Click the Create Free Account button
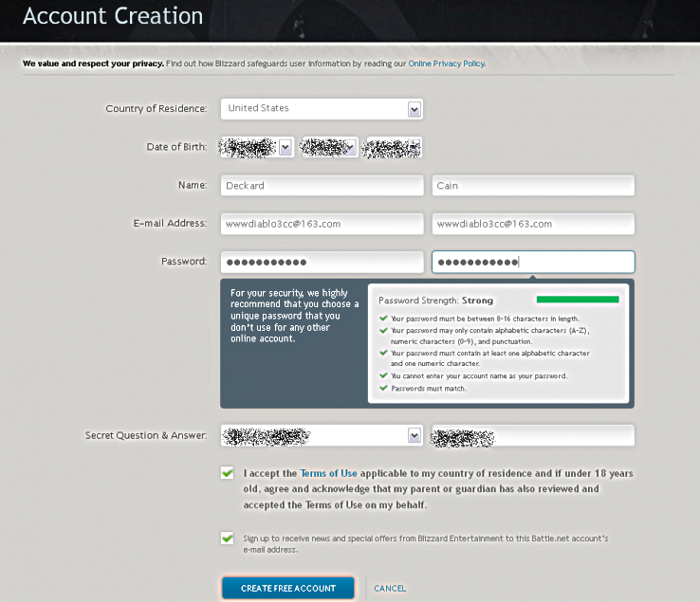The height and width of the screenshot is (602, 700). (288, 588)
